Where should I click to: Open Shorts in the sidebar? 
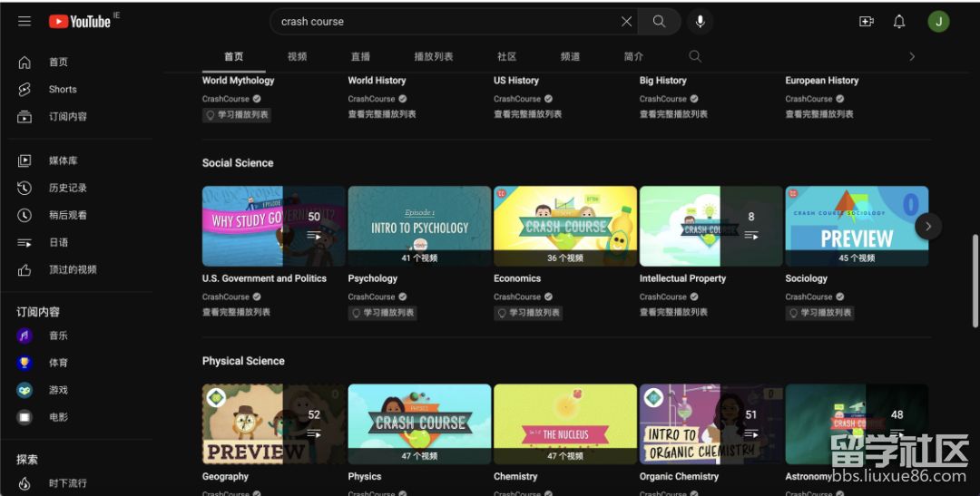(x=63, y=89)
